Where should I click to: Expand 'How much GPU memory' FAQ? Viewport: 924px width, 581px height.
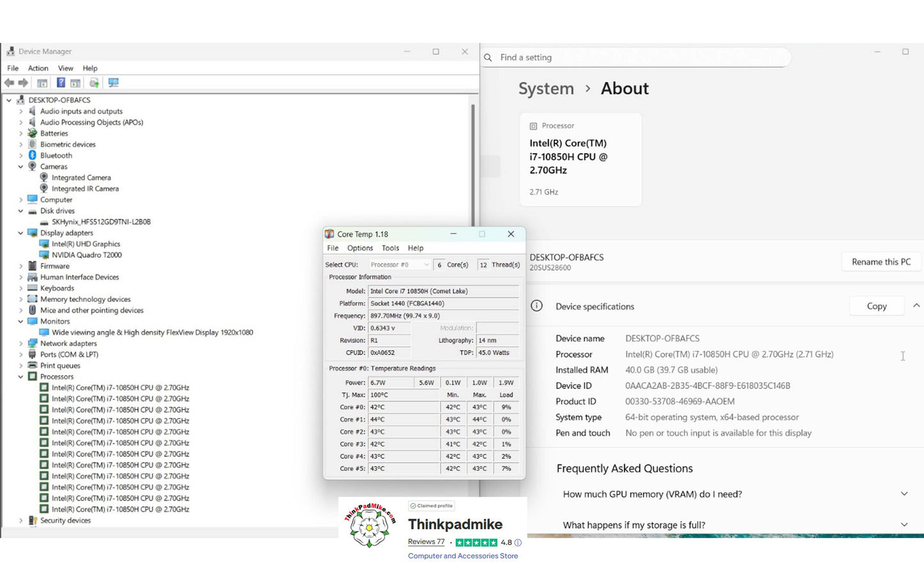[x=904, y=494]
